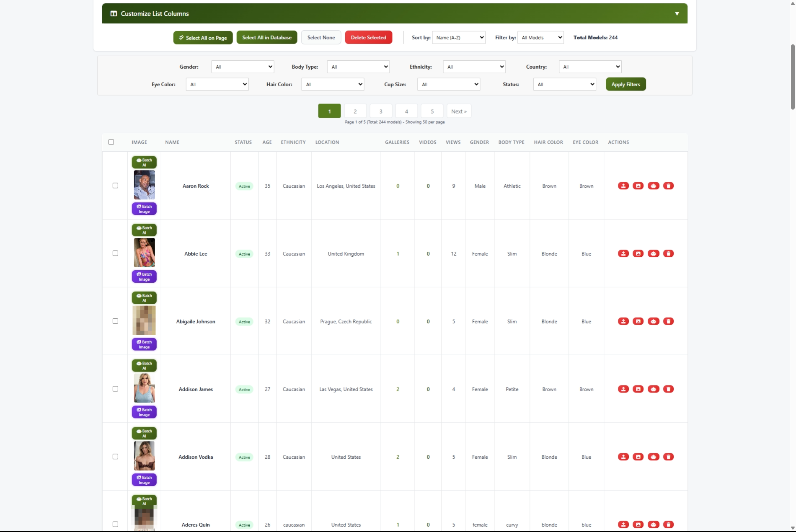Check the Abigaile Johnson row checkbox
The height and width of the screenshot is (532, 796).
click(x=115, y=321)
